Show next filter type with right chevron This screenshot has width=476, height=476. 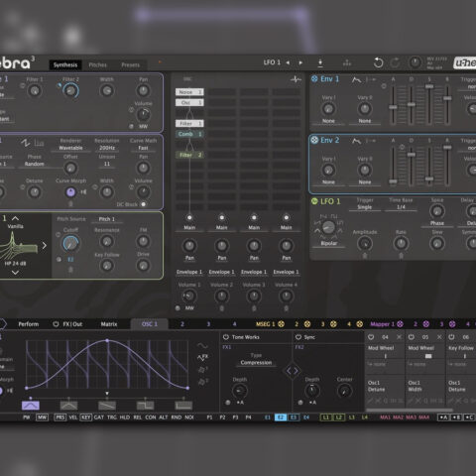45,246
